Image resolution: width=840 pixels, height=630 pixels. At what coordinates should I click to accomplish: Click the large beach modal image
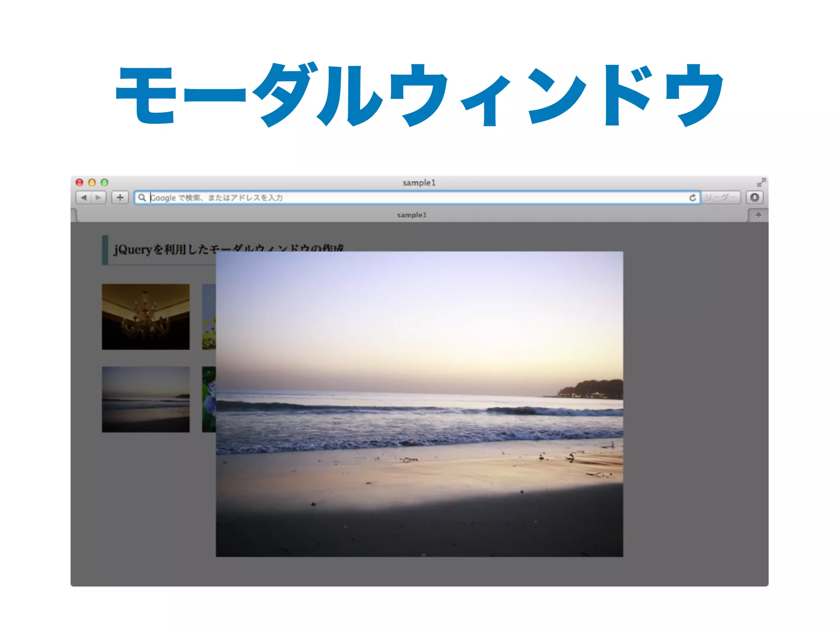click(x=419, y=404)
